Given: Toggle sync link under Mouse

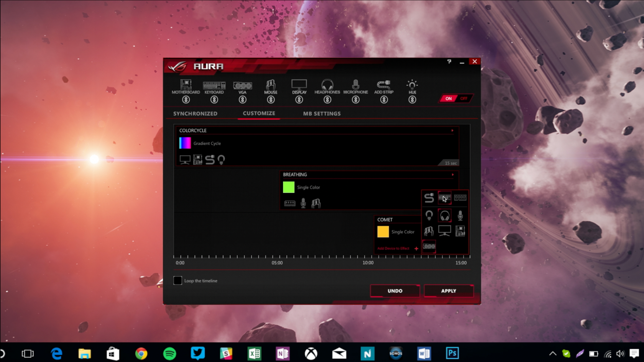Looking at the screenshot, I should click(x=271, y=100).
